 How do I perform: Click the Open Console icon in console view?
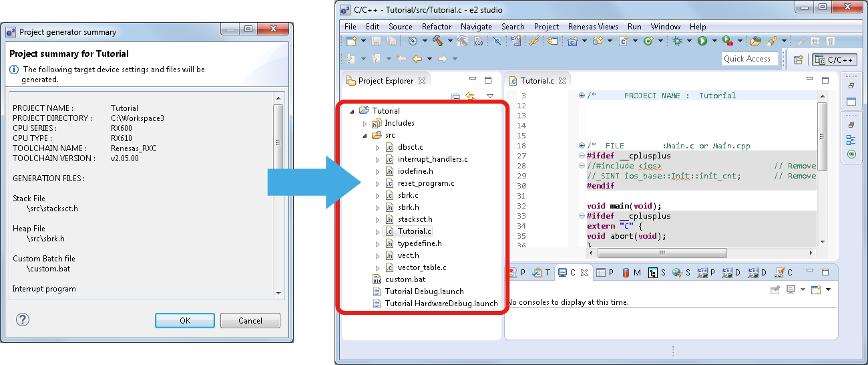816,289
